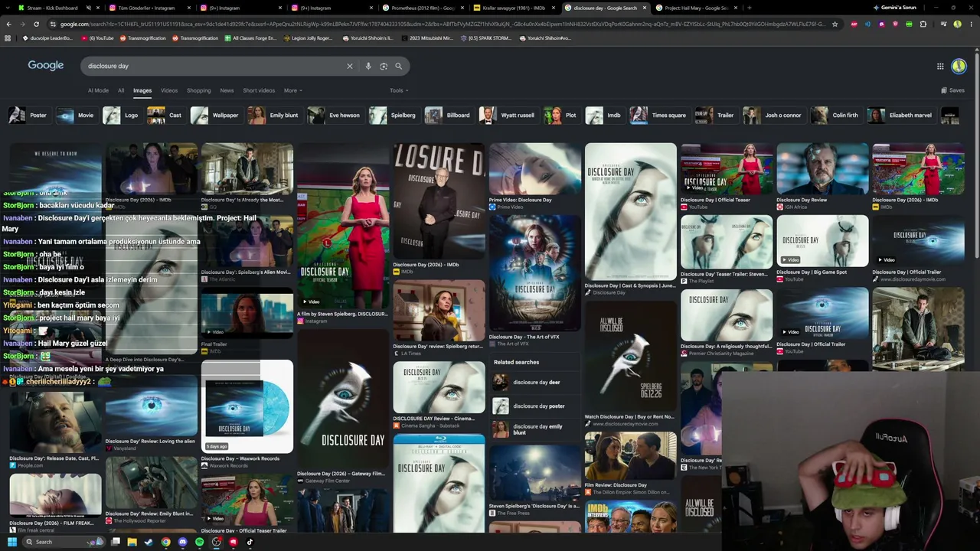Filter images by the Spielberg chip
This screenshot has height=551, width=980.
394,116
